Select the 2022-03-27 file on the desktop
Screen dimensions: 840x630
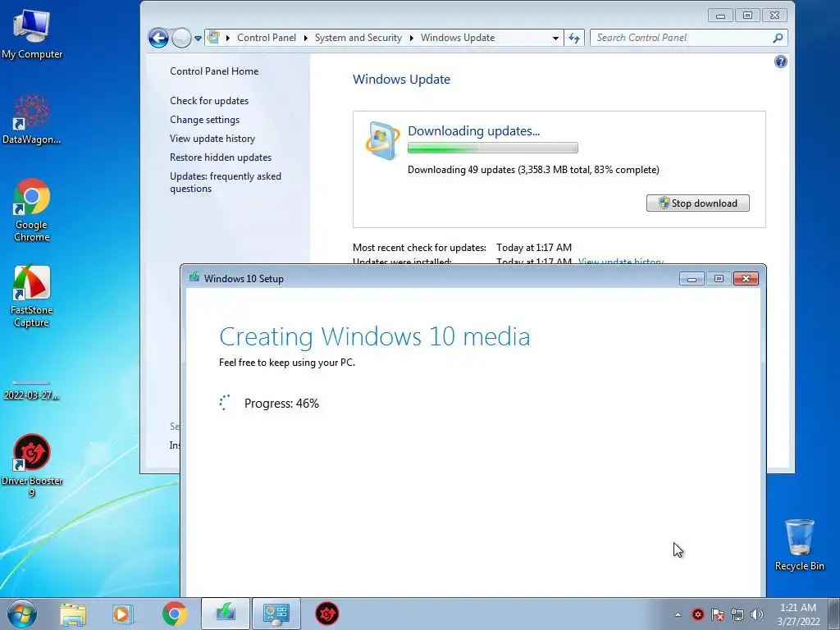point(32,391)
